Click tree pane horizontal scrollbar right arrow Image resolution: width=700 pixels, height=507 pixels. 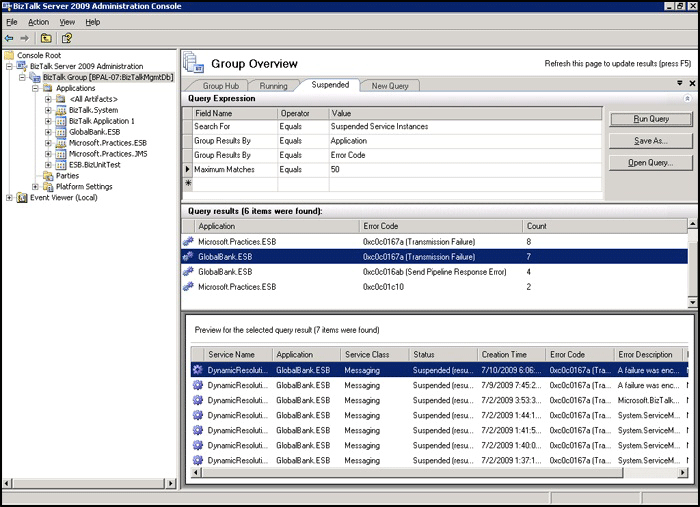171,483
